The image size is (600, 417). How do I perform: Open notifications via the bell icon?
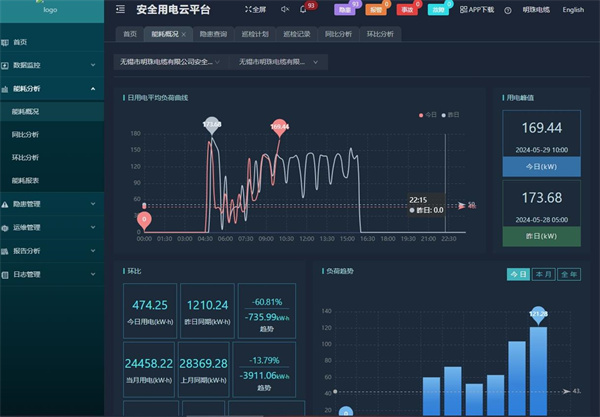click(x=303, y=10)
